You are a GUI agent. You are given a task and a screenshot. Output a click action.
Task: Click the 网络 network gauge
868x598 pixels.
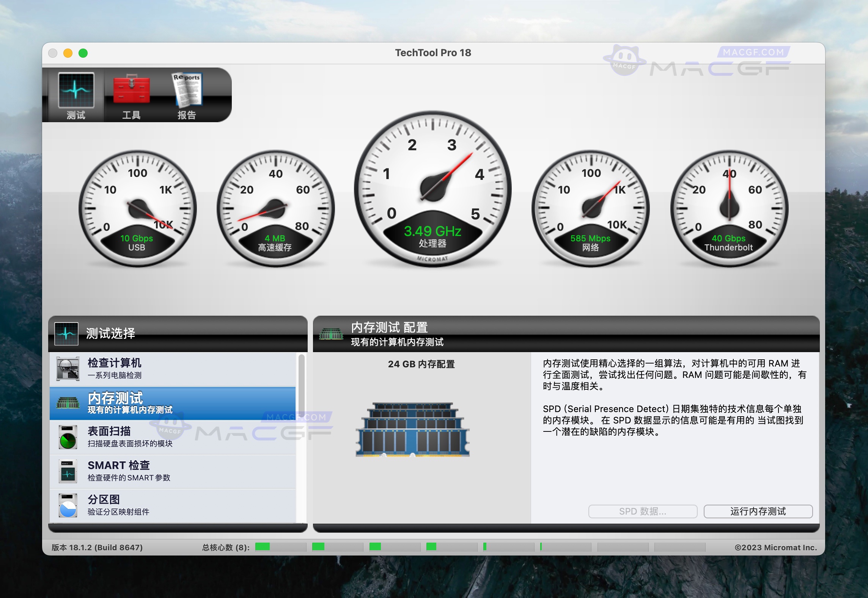tap(592, 207)
